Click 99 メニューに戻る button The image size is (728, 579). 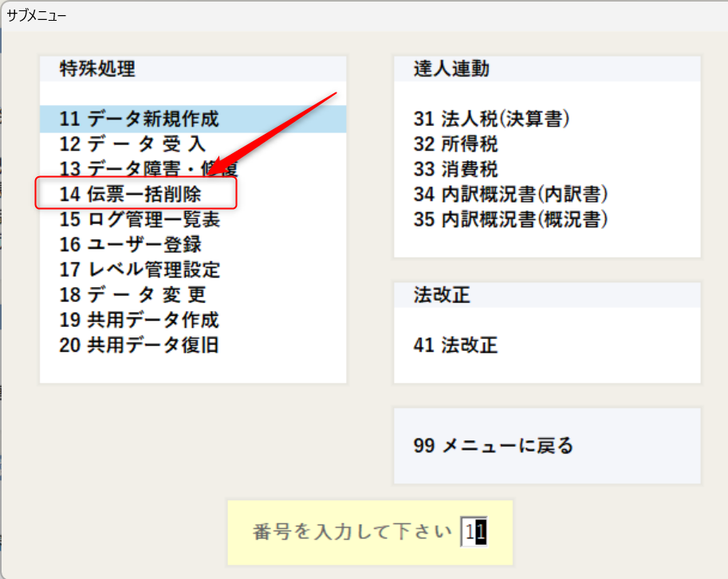point(494,446)
